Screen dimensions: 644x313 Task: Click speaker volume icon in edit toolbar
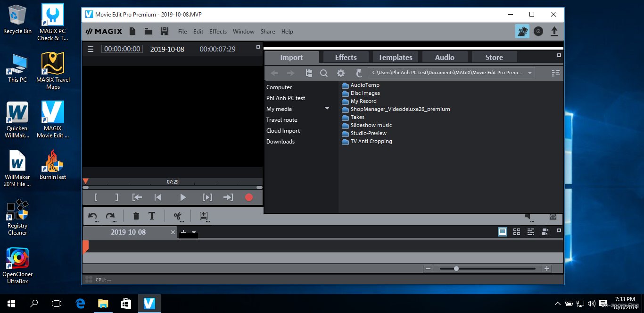pos(528,217)
